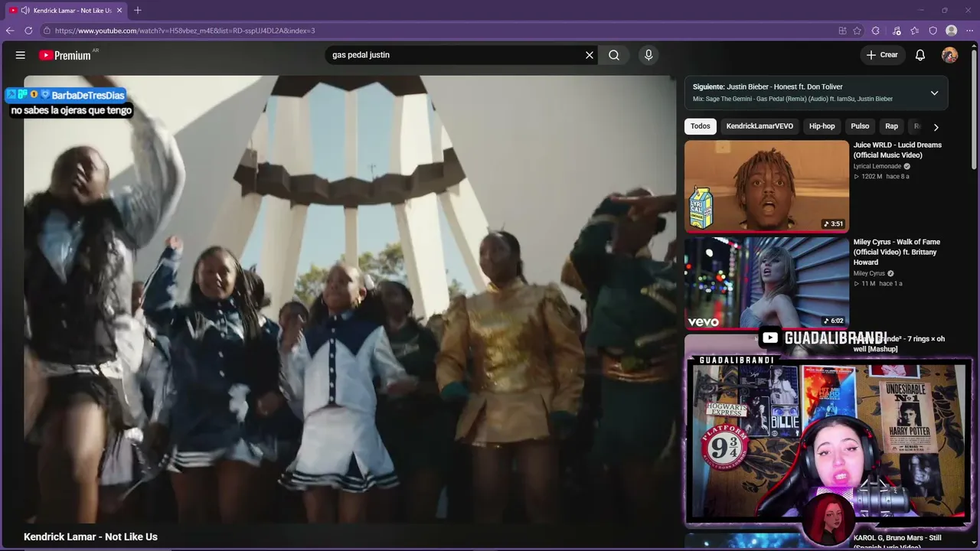Open the browser three-dot settings menu
Image resolution: width=980 pixels, height=551 pixels.
tap(970, 31)
